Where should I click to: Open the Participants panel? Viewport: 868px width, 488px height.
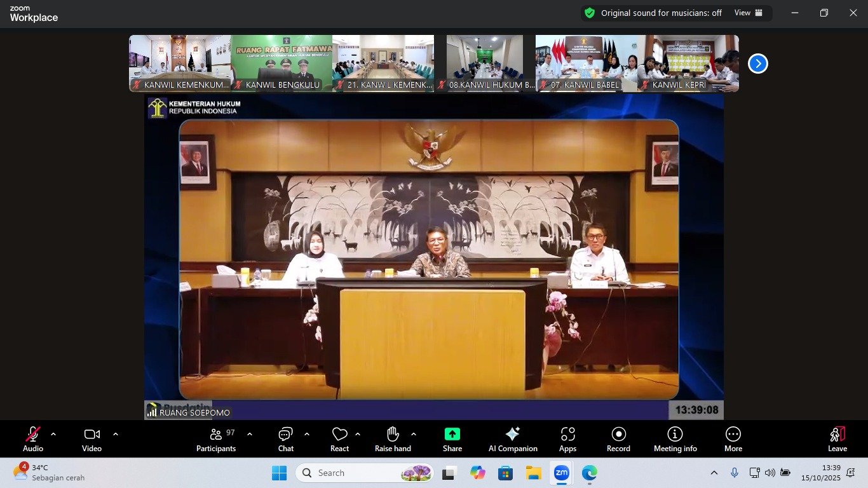(x=216, y=438)
